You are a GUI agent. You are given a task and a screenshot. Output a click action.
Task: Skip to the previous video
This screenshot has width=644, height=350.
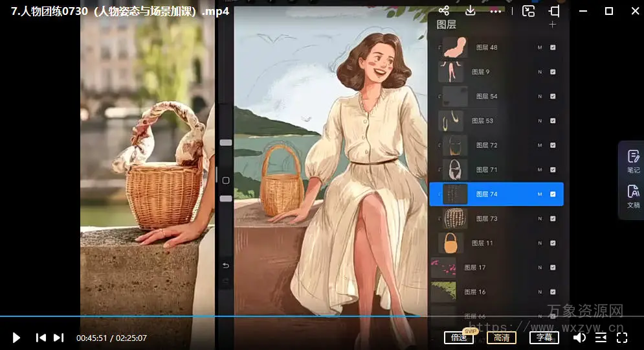point(41,338)
